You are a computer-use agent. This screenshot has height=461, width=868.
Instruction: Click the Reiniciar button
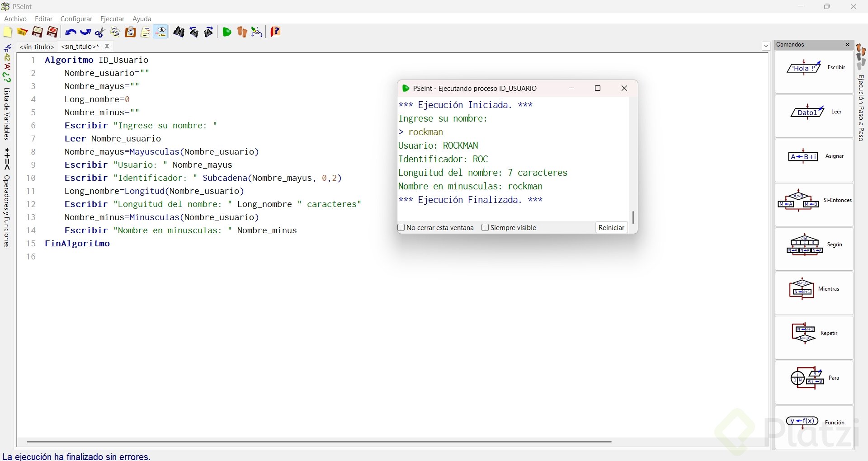pos(611,228)
